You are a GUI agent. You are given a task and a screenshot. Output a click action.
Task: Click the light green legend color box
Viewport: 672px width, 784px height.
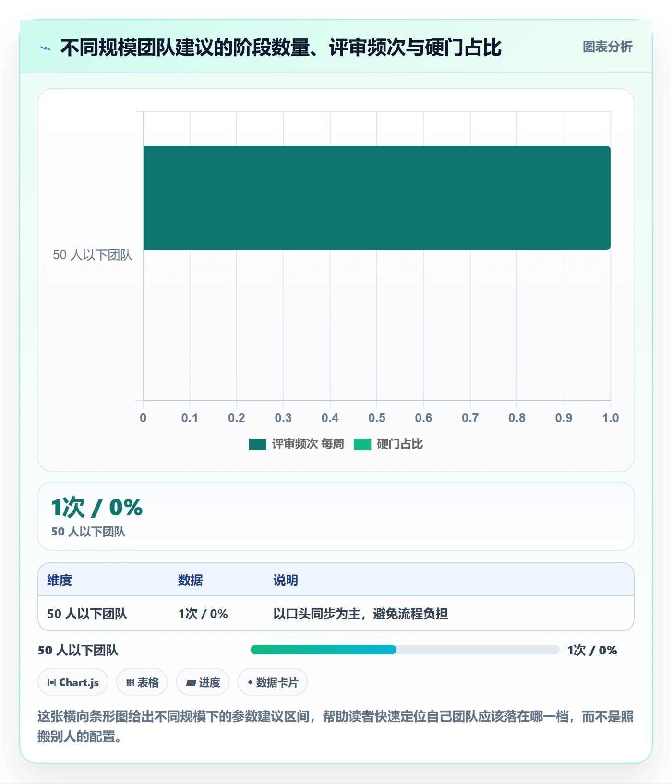pos(362,444)
